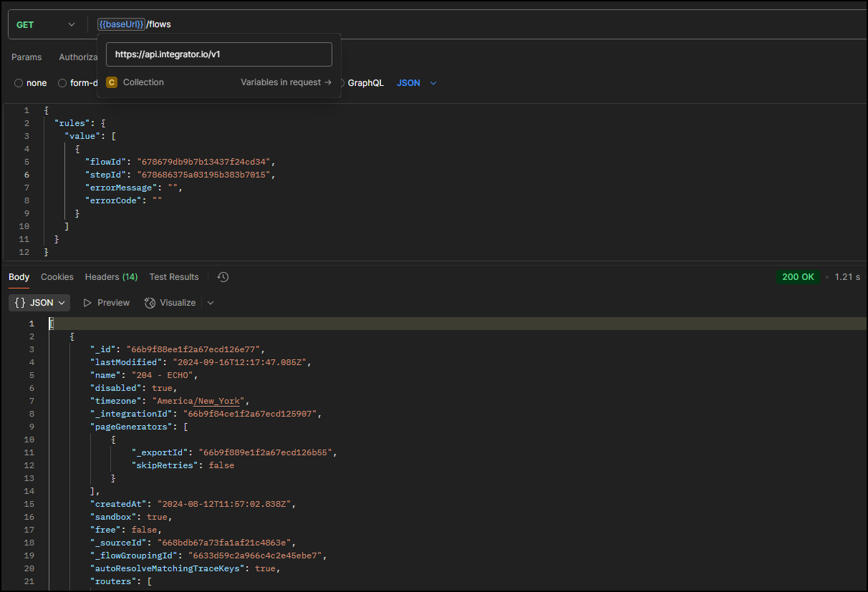The height and width of the screenshot is (592, 868).
Task: Click the Variables in request link
Action: pos(281,82)
